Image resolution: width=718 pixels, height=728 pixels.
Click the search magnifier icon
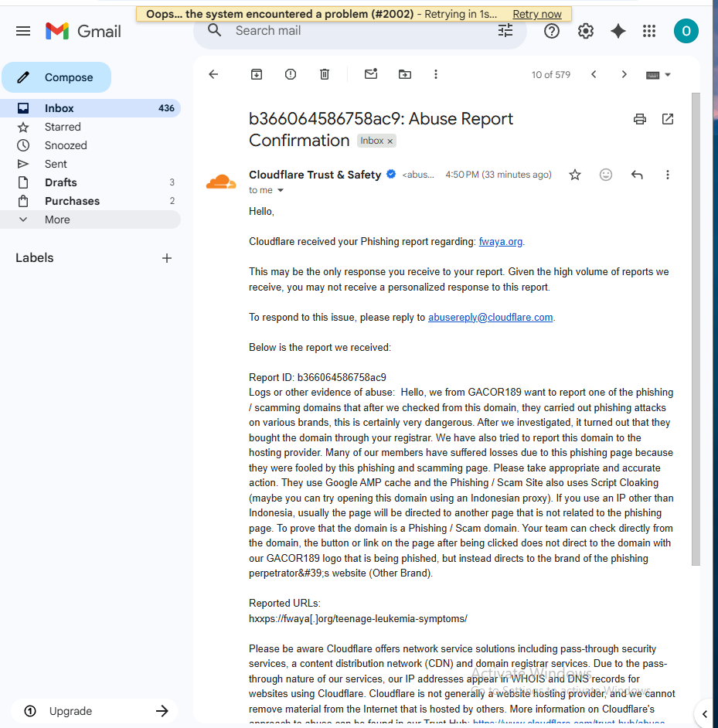point(214,31)
